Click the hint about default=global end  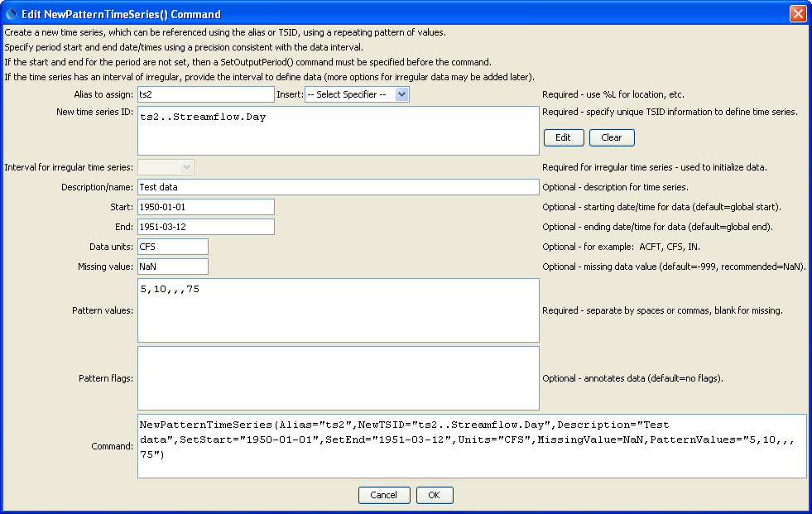coord(657,227)
